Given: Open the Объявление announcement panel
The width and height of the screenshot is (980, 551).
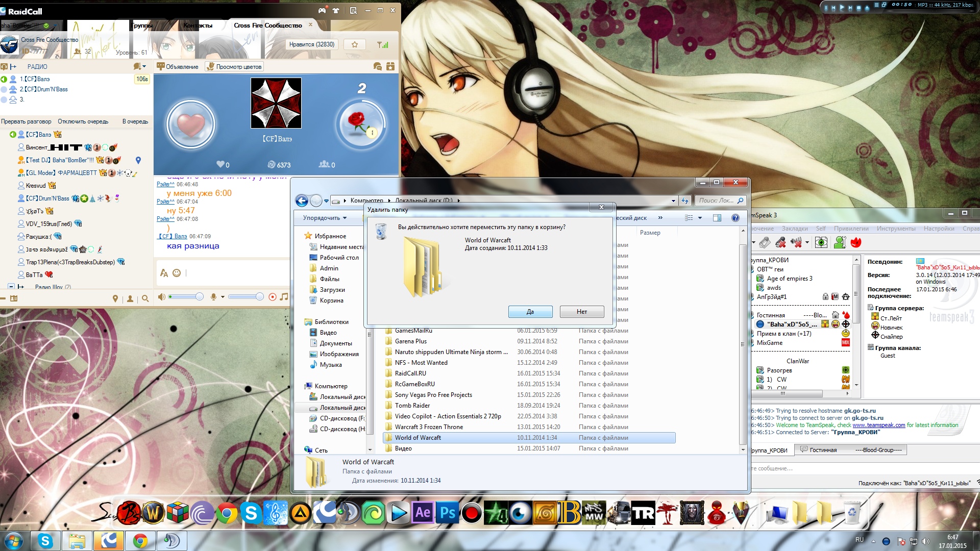Looking at the screenshot, I should tap(178, 67).
